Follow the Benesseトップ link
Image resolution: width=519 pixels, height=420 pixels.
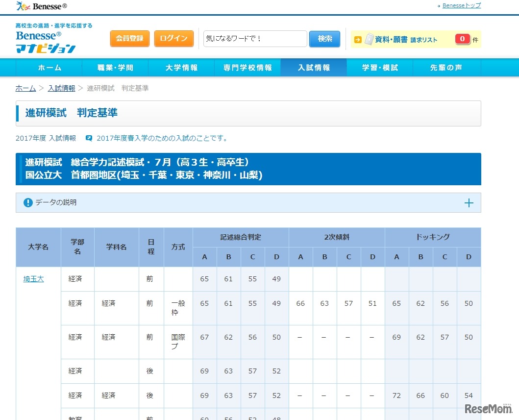[x=461, y=5]
